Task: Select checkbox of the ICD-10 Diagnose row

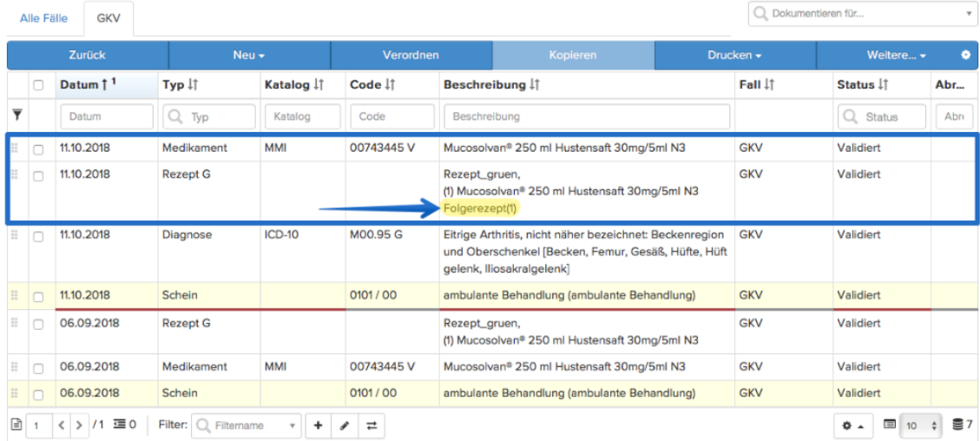Action: pos(38,237)
